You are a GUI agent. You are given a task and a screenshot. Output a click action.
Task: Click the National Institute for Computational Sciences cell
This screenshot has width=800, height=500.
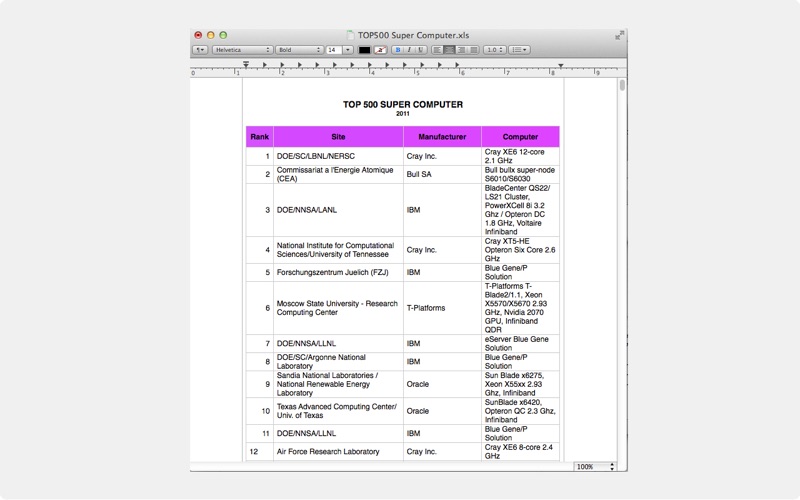point(338,250)
